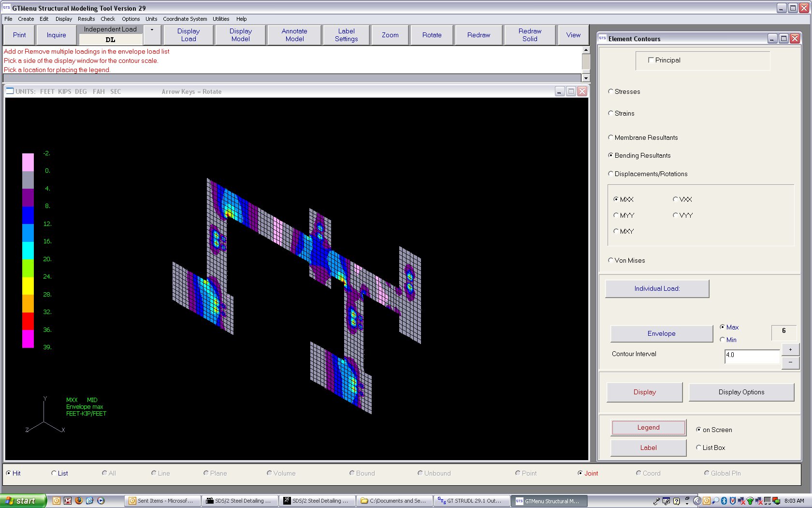812x508 pixels.
Task: Launch Internet Explorer quick launch icon
Action: (90, 501)
